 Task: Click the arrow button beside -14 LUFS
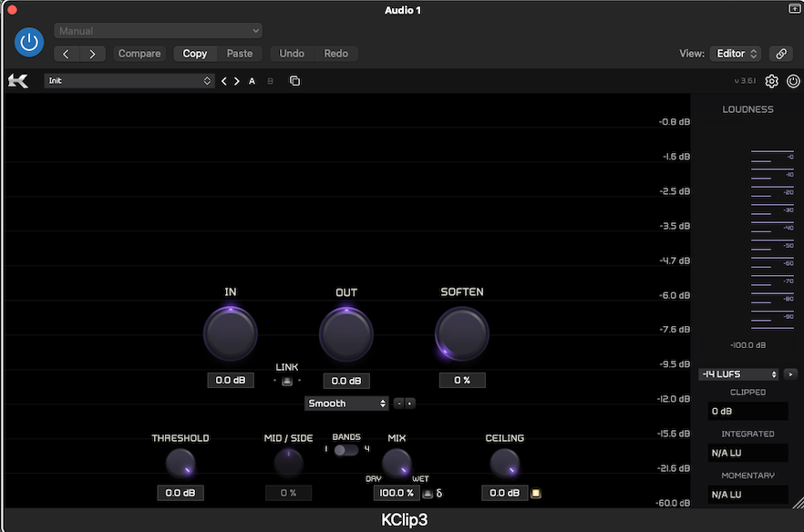coord(790,374)
